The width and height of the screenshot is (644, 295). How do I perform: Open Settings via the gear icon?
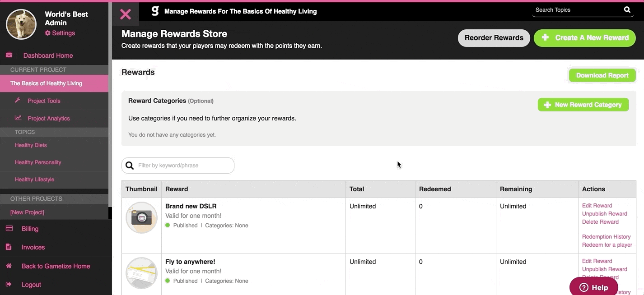click(x=48, y=33)
